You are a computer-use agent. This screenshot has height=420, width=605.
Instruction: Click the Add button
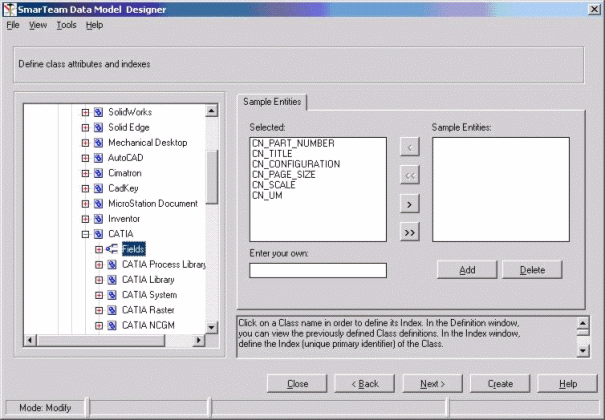pyautogui.click(x=467, y=270)
